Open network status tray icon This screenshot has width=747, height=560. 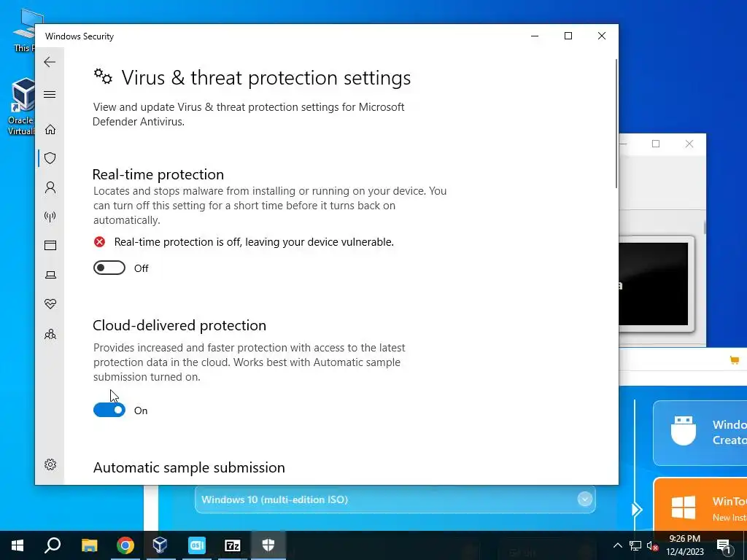[x=635, y=545]
